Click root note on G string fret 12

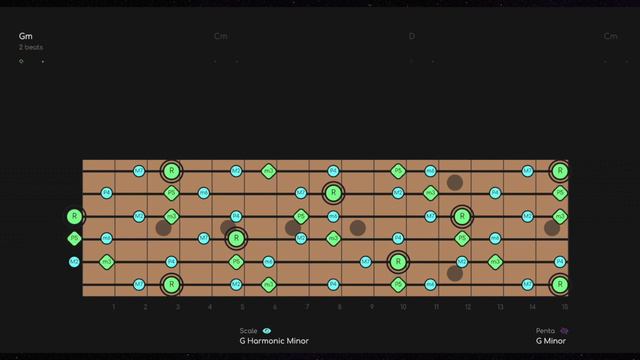pos(462,216)
